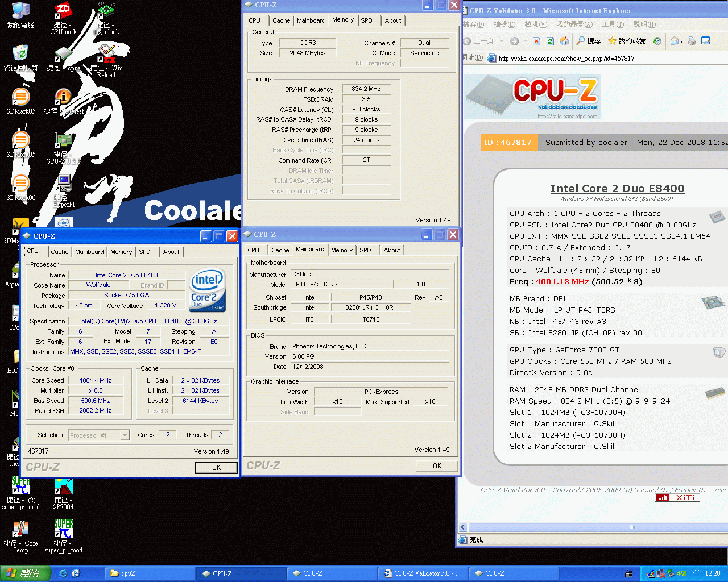The image size is (728, 582).
Task: Open the Everest shortcut icon
Action: [x=63, y=102]
